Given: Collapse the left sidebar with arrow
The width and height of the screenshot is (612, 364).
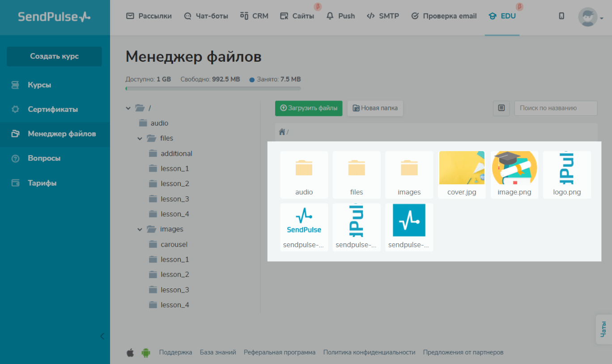Looking at the screenshot, I should point(102,336).
